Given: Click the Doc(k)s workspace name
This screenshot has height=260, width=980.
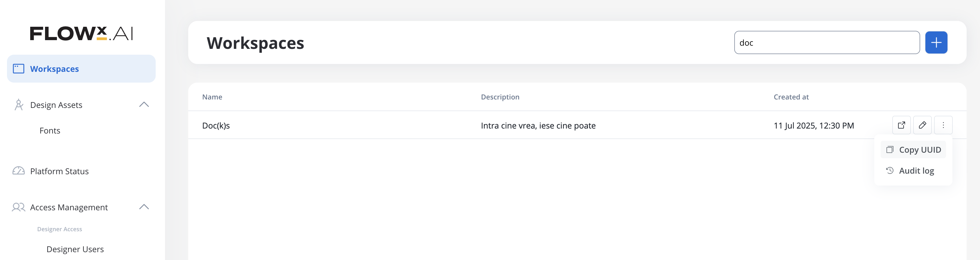Looking at the screenshot, I should [216, 126].
